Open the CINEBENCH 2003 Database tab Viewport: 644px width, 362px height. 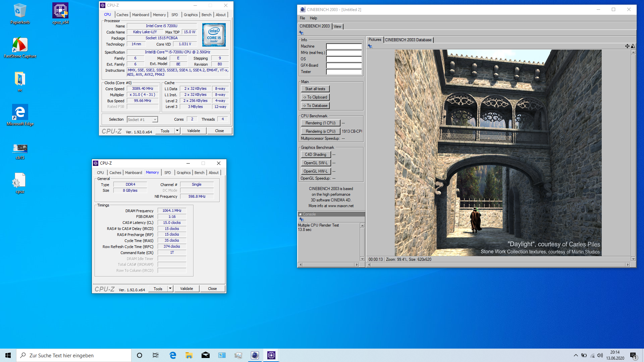[408, 40]
